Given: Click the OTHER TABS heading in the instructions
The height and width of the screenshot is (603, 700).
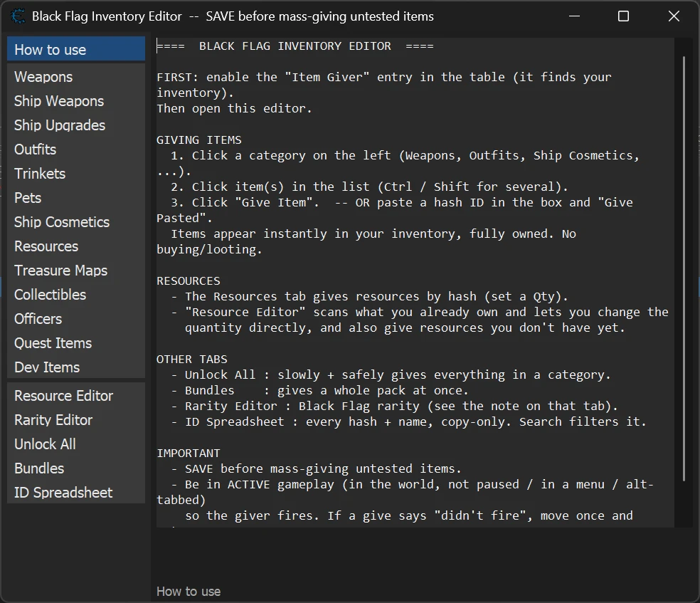Looking at the screenshot, I should [192, 359].
